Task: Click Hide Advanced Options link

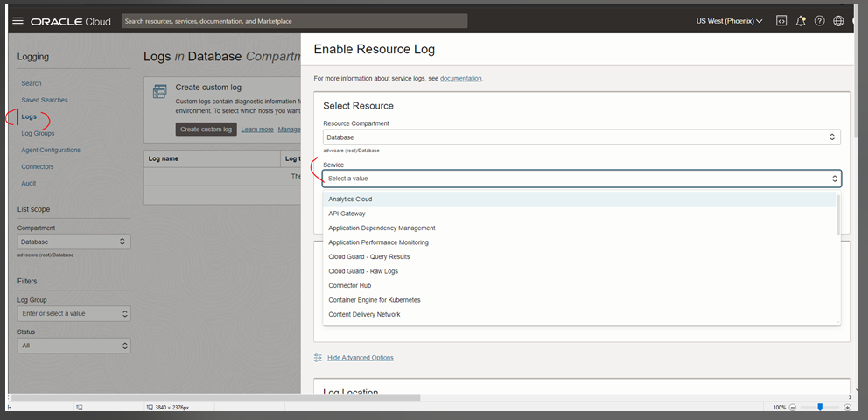Action: click(360, 358)
